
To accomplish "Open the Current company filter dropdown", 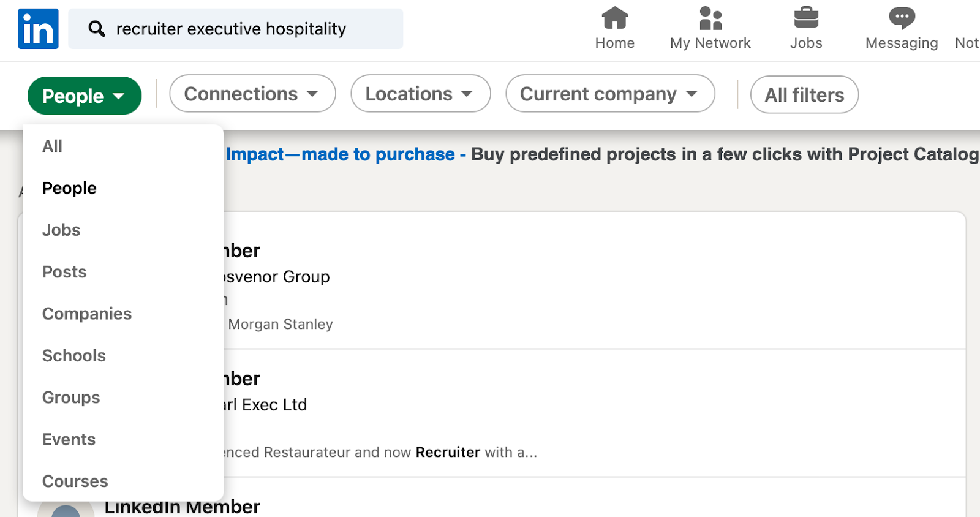I will [609, 94].
